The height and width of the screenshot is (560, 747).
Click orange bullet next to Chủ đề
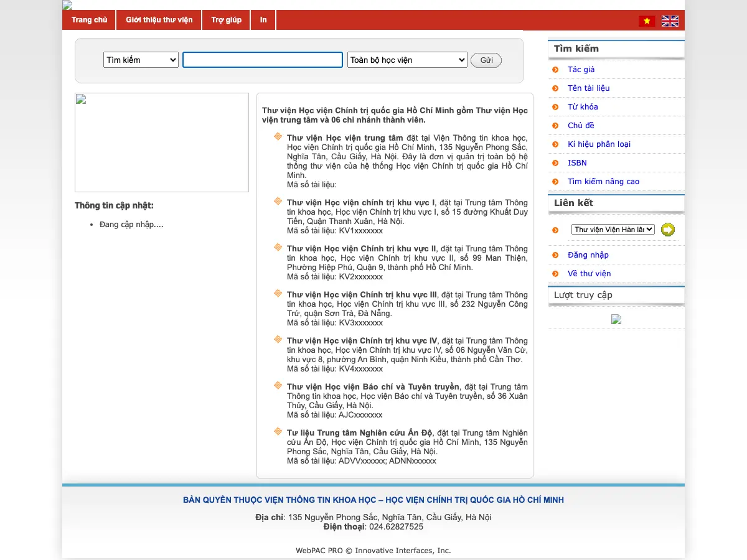tap(555, 126)
